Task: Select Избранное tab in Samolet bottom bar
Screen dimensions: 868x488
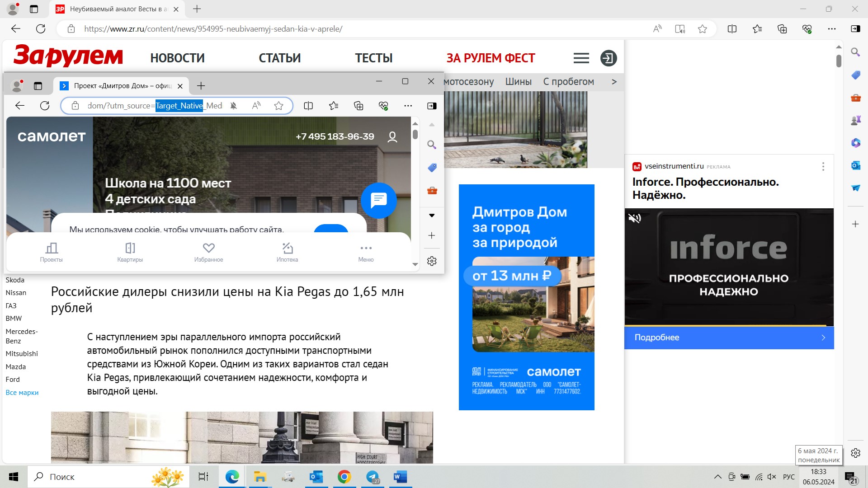Action: click(x=208, y=253)
